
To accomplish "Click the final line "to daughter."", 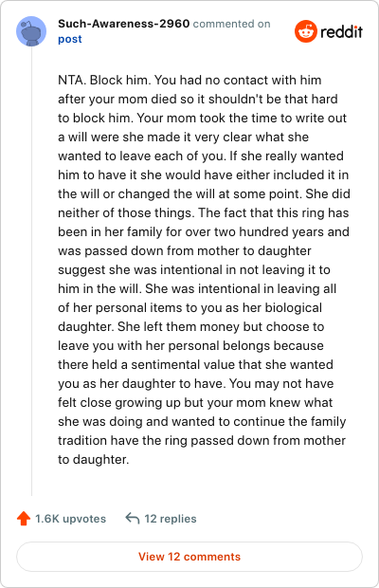I will pyautogui.click(x=93, y=459).
